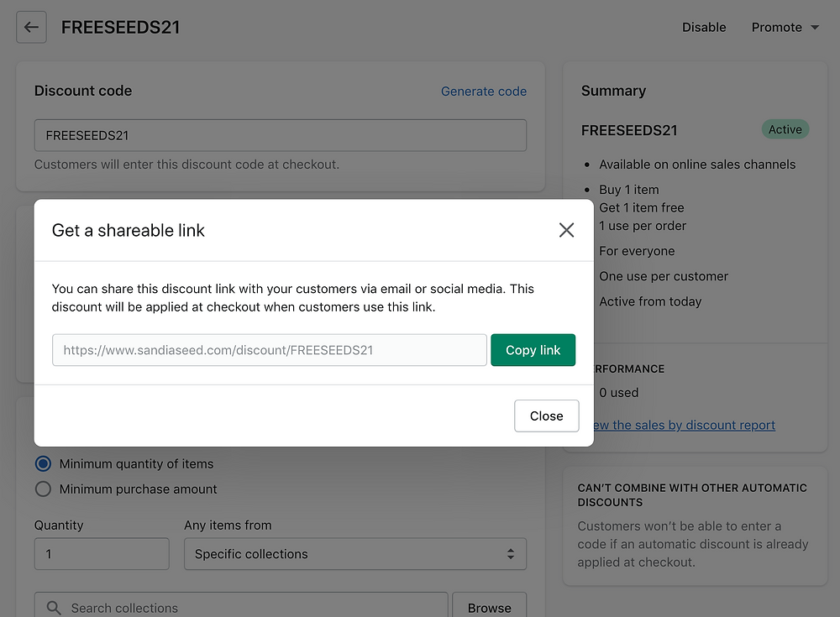Close the shareable link dialog with X

[x=567, y=230]
